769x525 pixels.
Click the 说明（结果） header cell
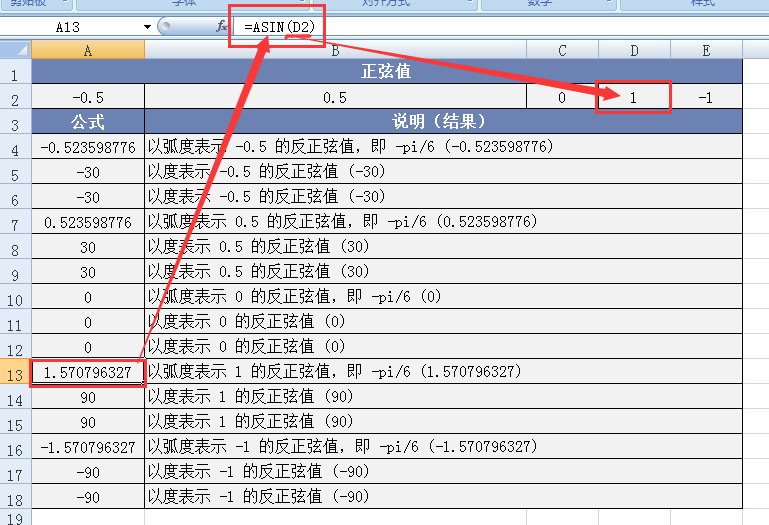point(443,122)
